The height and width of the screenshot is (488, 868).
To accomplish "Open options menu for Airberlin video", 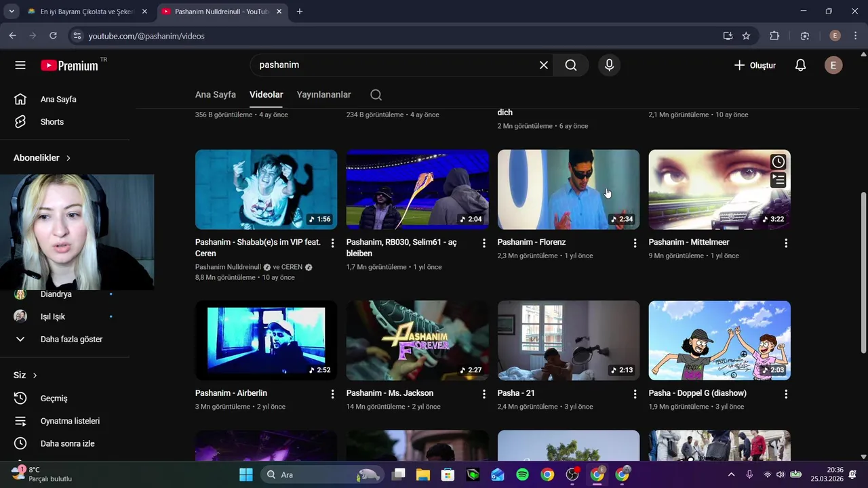I will point(332,394).
